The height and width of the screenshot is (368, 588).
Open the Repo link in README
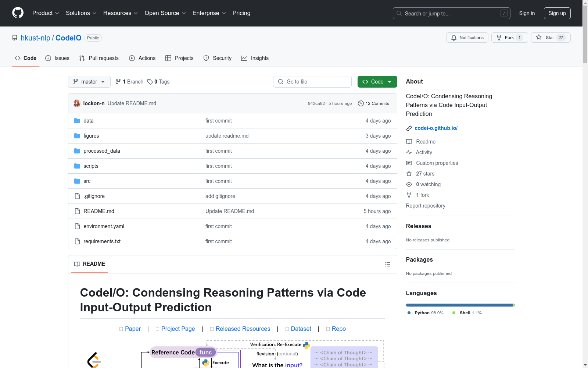(339, 329)
